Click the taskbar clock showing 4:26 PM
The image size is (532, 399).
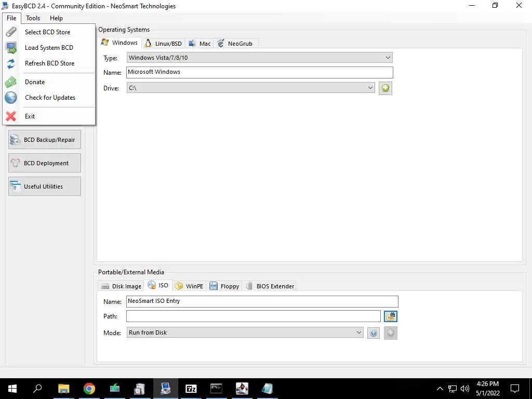(487, 389)
